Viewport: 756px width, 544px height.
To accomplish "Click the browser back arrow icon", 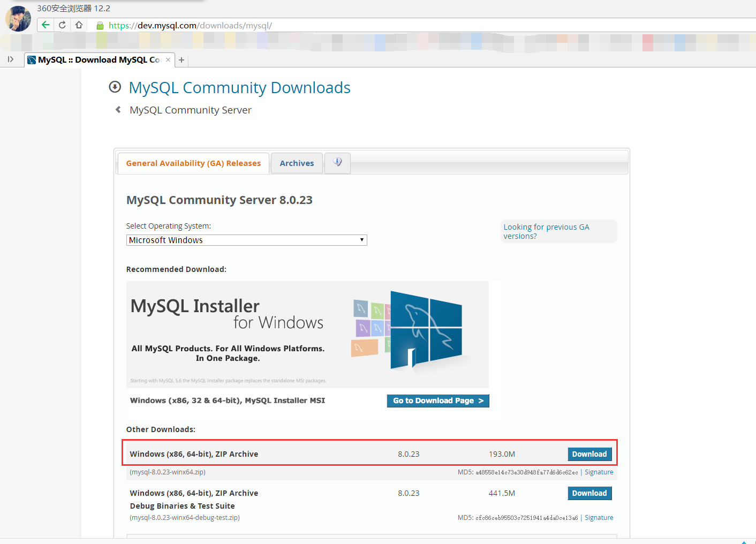I will click(x=46, y=25).
